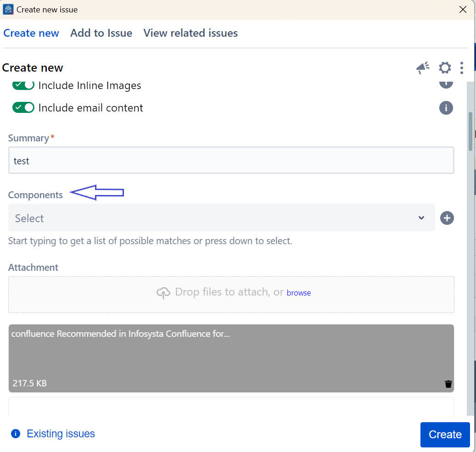Click the Summary text field
The image size is (476, 452).
(x=231, y=161)
